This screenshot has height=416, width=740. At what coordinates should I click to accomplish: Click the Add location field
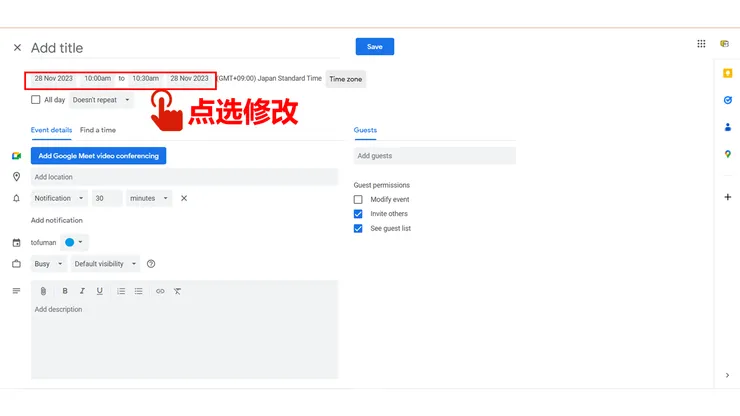pos(185,177)
